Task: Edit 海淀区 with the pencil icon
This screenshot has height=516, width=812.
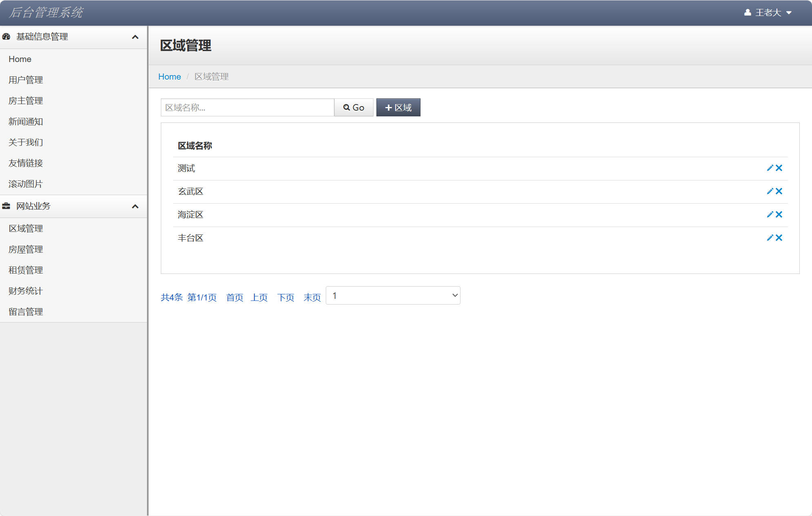Action: point(770,214)
